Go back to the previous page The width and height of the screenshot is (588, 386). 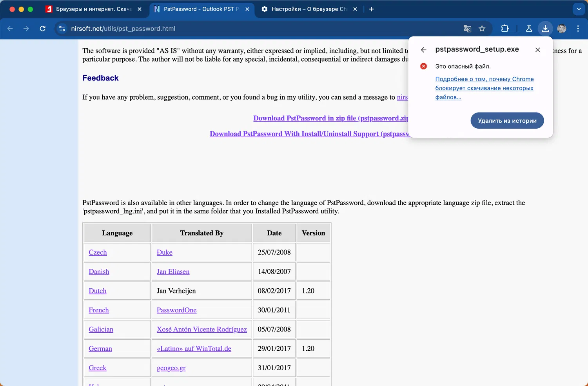(x=10, y=29)
